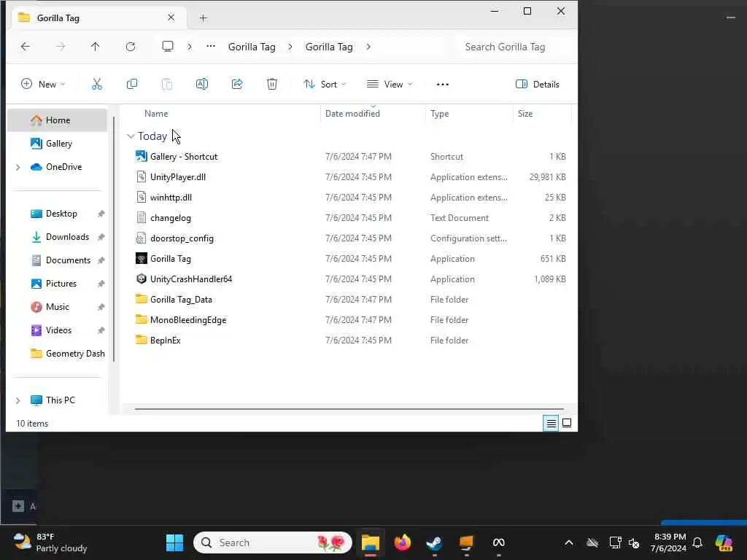Open the View dropdown menu
The height and width of the screenshot is (560, 747).
coord(390,85)
